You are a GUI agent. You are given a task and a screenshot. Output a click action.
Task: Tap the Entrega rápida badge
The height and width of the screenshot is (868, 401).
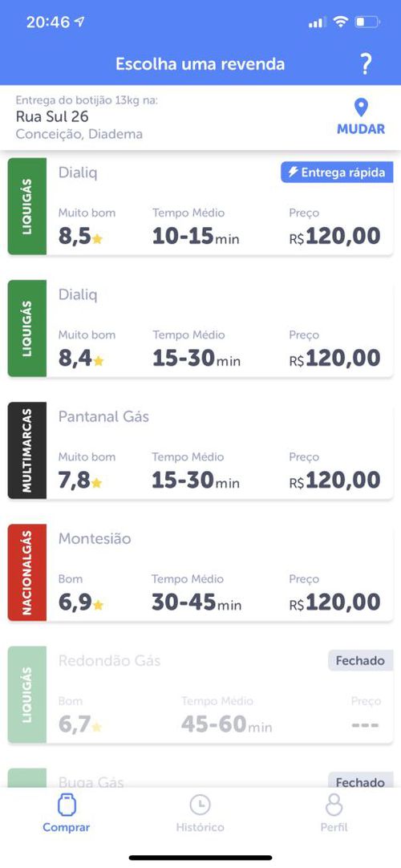pos(337,172)
